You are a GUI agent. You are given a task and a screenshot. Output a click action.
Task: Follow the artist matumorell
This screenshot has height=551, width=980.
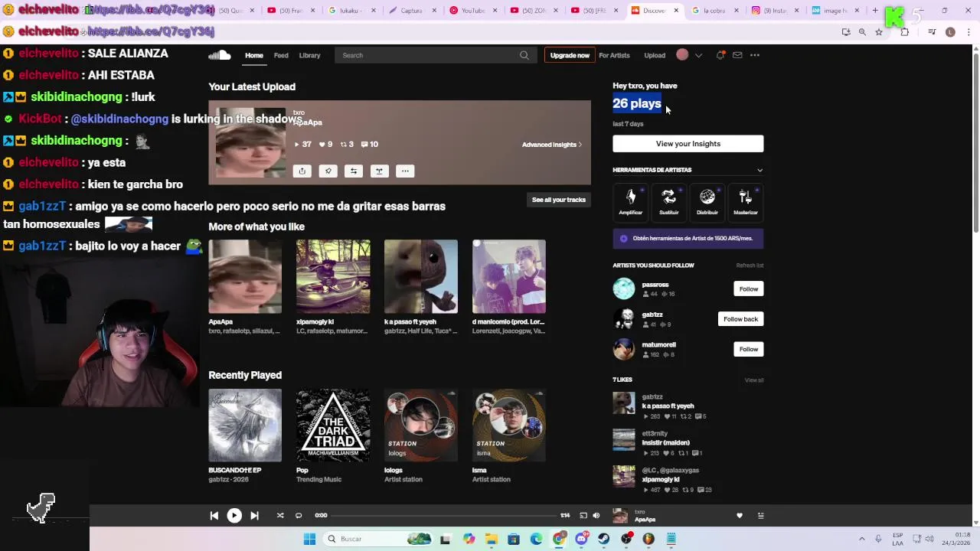(749, 349)
